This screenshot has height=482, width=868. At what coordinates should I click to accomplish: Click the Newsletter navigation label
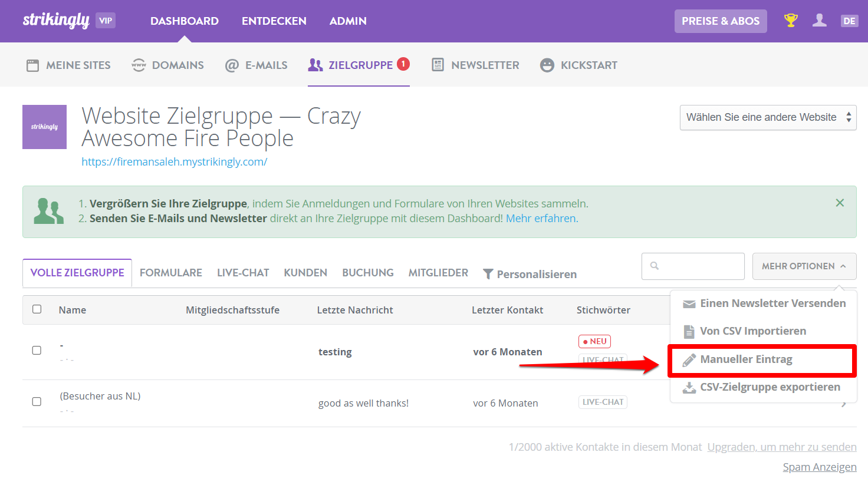[x=485, y=65]
